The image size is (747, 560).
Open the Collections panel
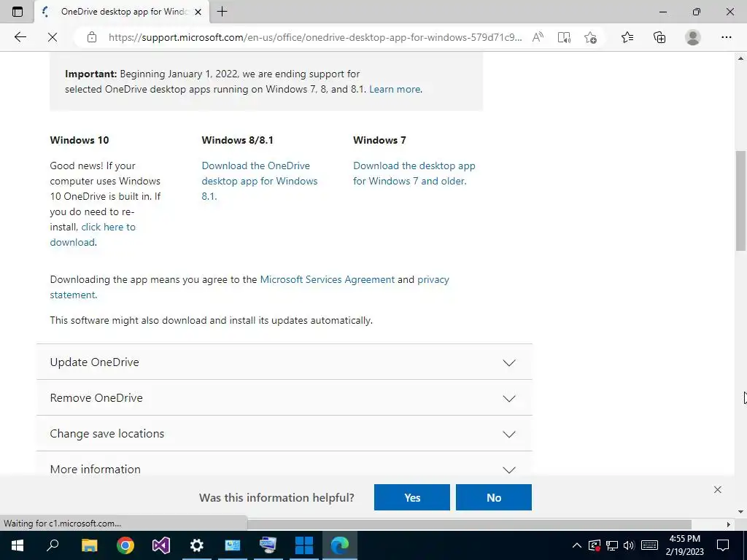coord(659,37)
